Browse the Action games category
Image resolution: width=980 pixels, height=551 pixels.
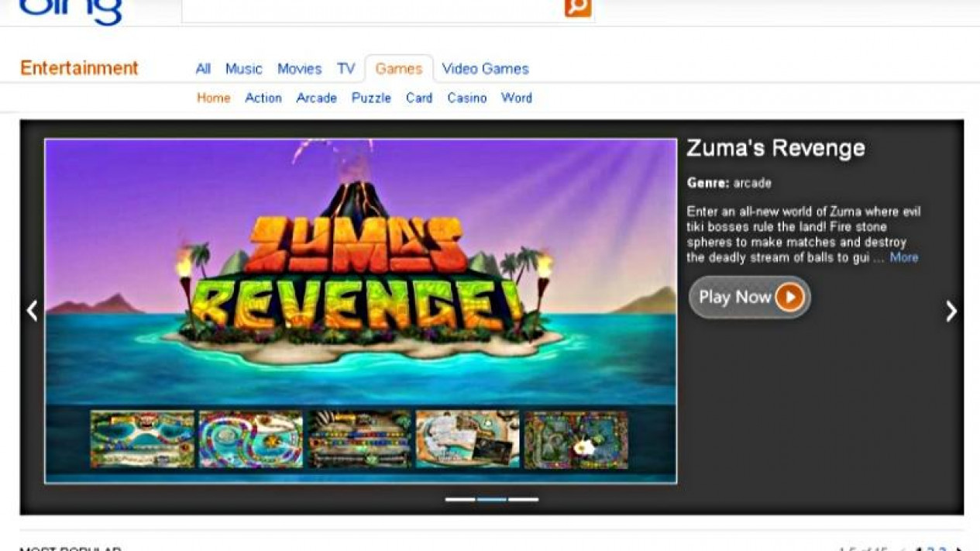[263, 98]
